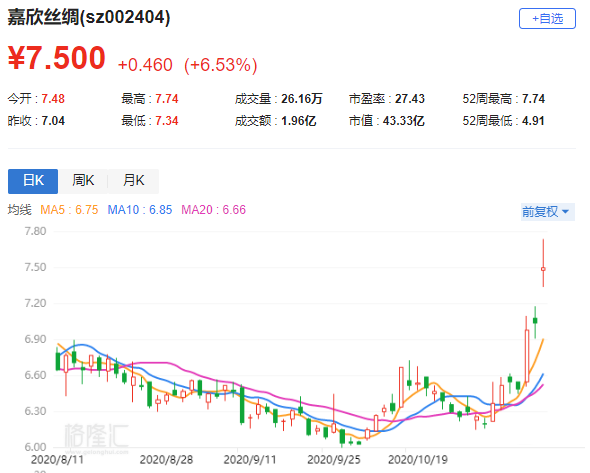Select the current price ¥7.500
Viewport: 590px width, 473px height.
click(56, 58)
